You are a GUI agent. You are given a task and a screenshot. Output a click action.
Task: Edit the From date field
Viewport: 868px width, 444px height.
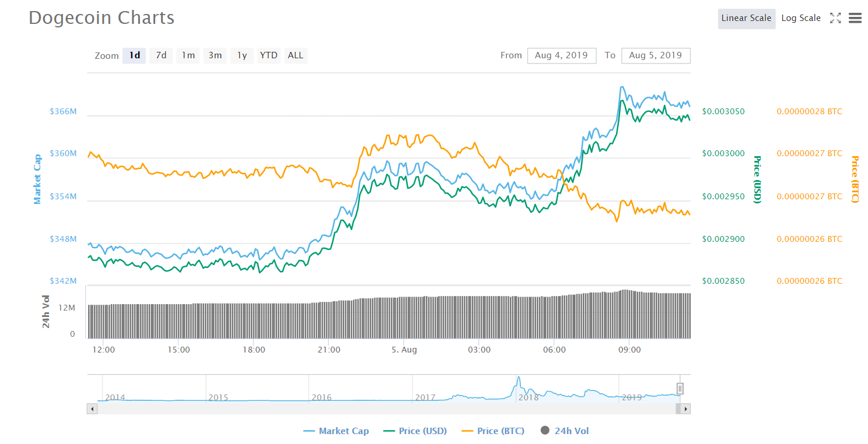click(x=562, y=55)
